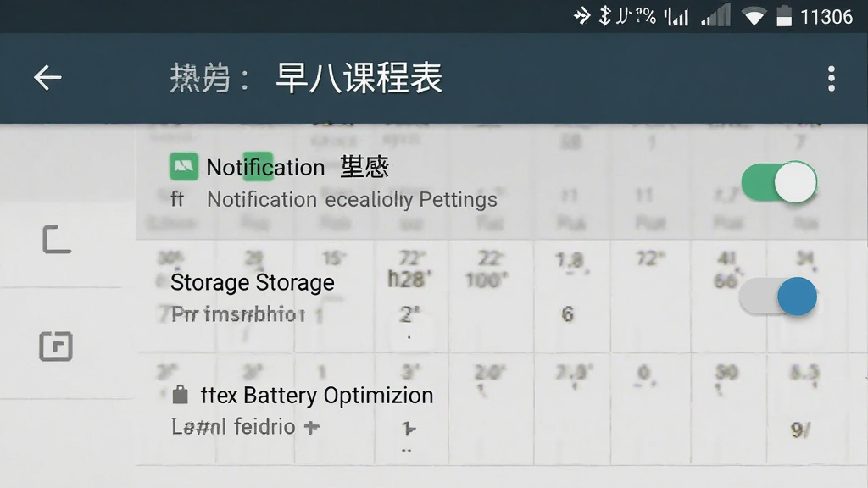Tap the battery icon in status bar

coord(784,16)
